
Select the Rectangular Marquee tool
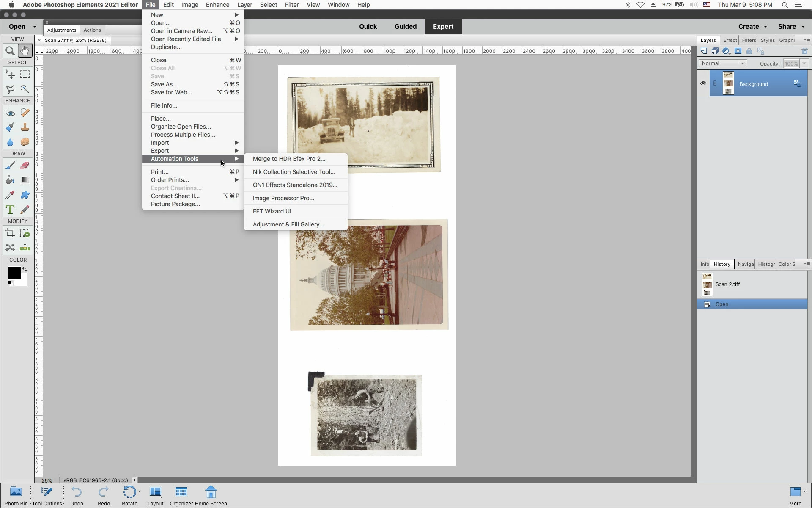pos(25,75)
